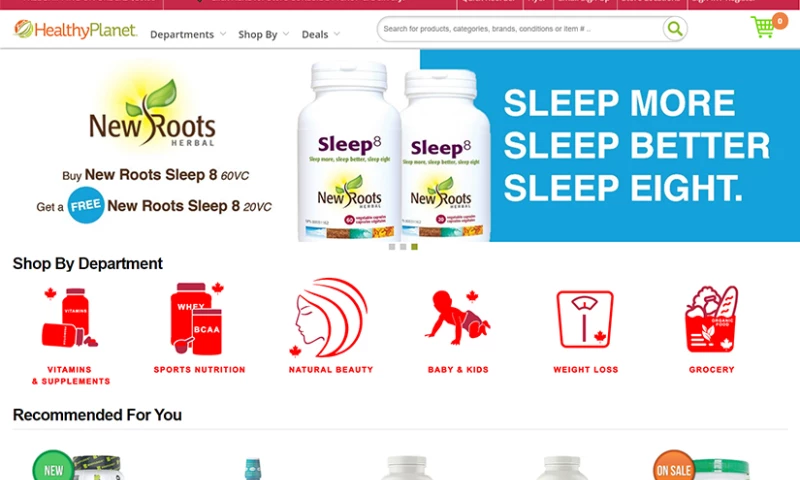Open the Baby & Kids crawling baby icon
The height and width of the screenshot is (480, 800).
(458, 317)
